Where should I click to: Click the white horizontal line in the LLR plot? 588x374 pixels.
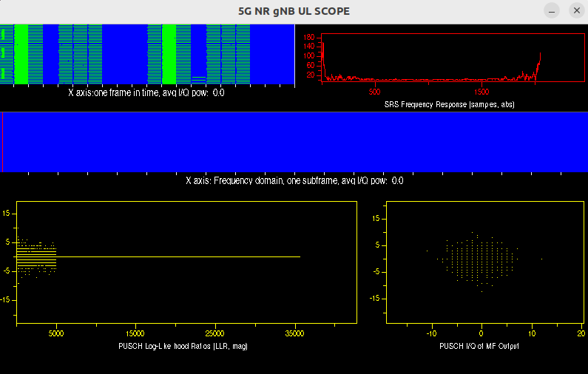pos(178,256)
